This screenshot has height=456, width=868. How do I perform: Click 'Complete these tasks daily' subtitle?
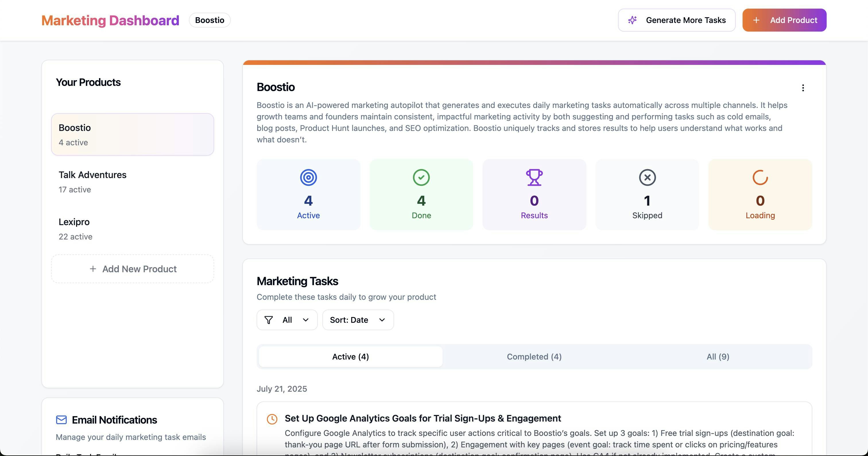pos(346,297)
